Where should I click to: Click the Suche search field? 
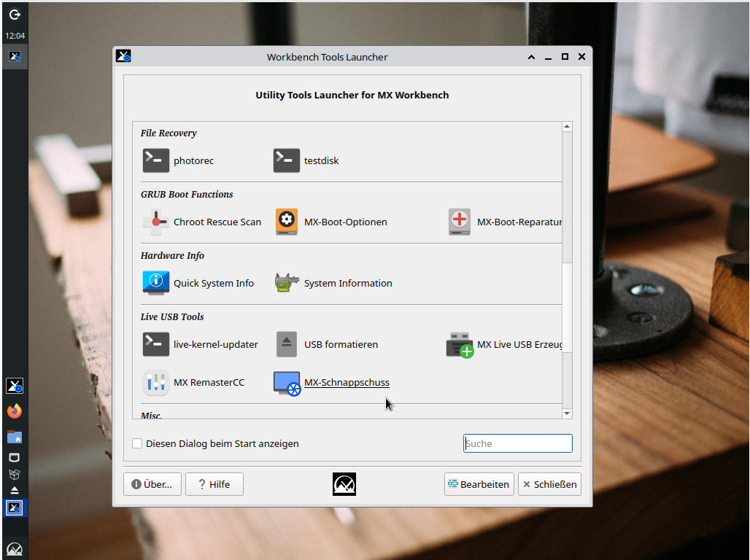(517, 443)
